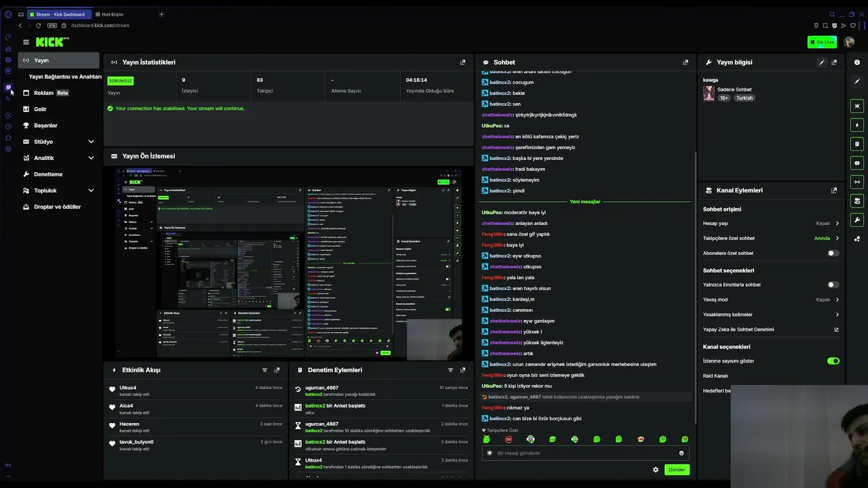The width and height of the screenshot is (868, 488).
Task: Open Yavaş mod setting chevron
Action: pyautogui.click(x=837, y=300)
